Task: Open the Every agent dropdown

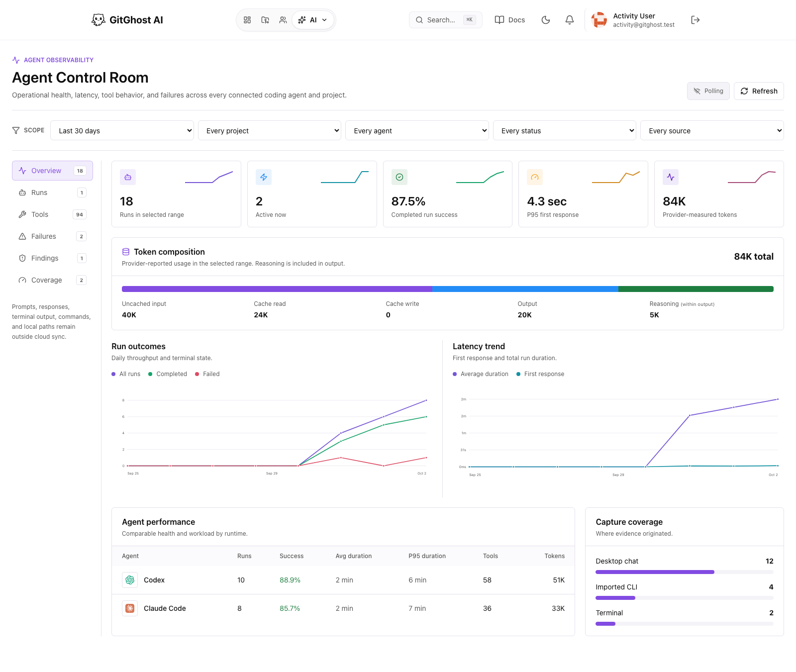Action: (417, 130)
